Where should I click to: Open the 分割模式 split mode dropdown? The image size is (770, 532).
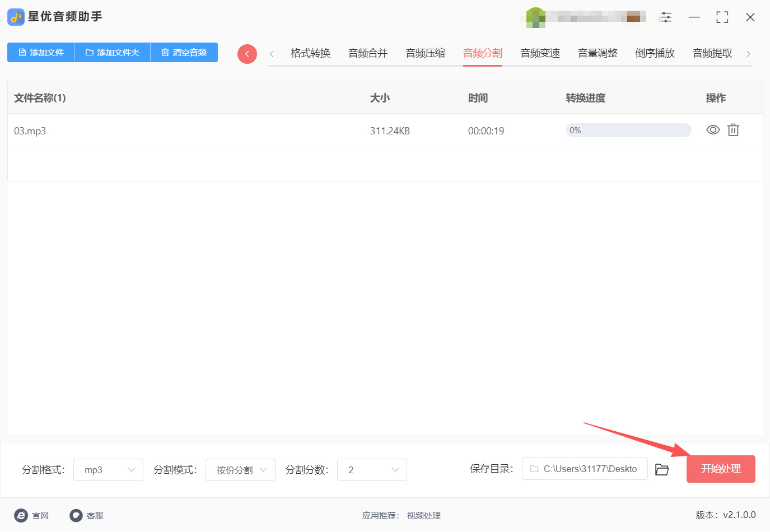click(240, 469)
